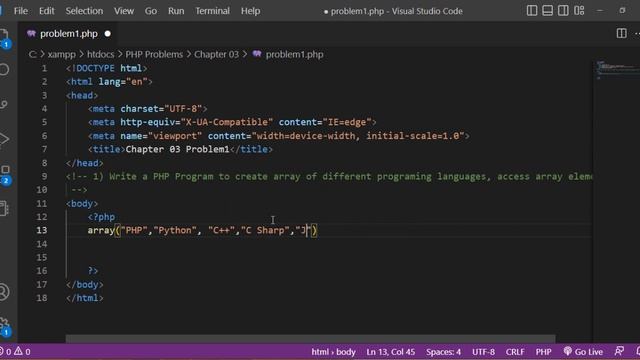
Task: Click PHP Problems breadcrumb segment
Action: point(154,54)
